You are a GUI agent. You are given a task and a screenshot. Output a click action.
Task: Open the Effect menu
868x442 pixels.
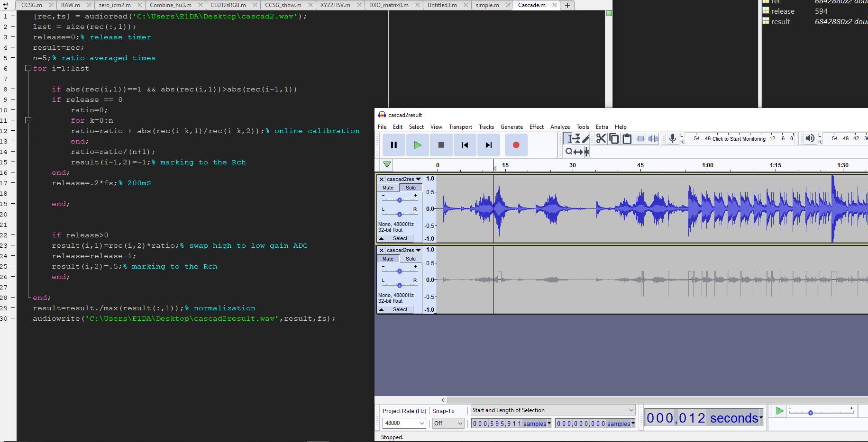point(537,127)
